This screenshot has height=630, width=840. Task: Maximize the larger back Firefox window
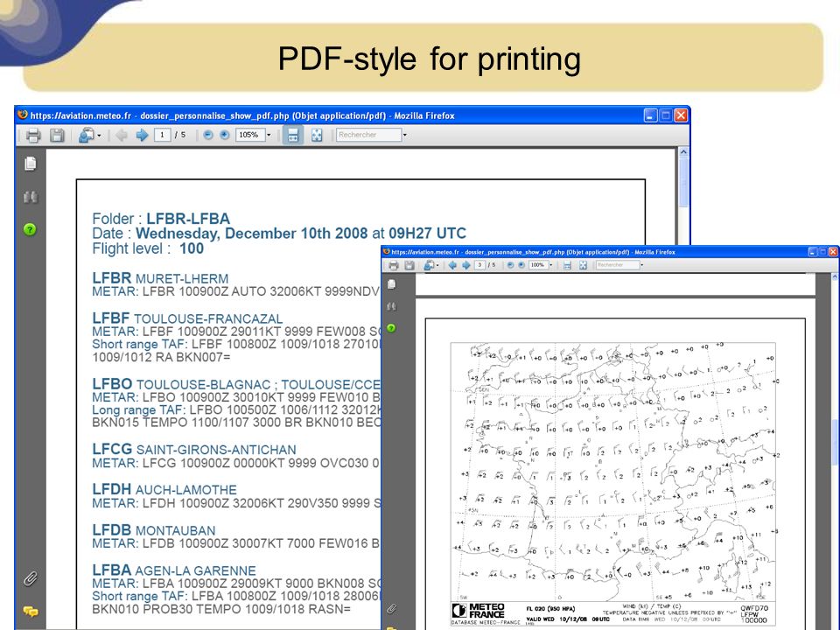tap(665, 115)
